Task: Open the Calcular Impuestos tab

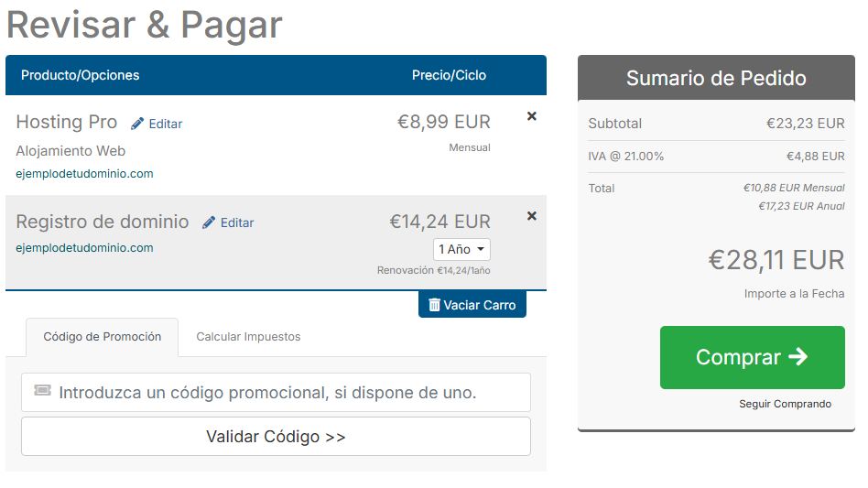Action: (248, 337)
